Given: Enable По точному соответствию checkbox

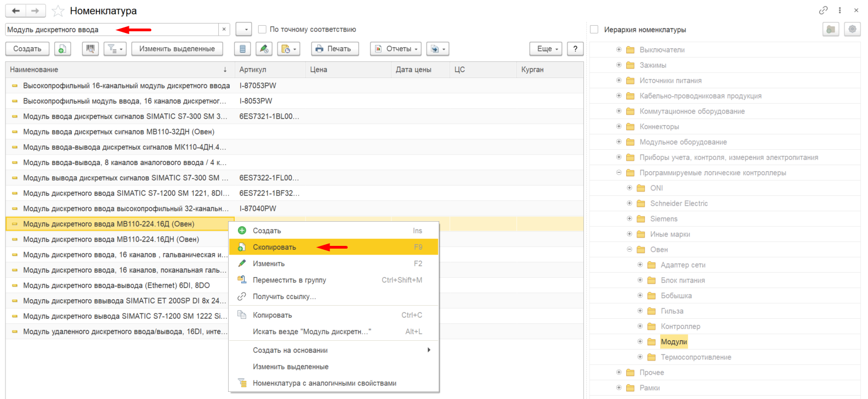Looking at the screenshot, I should pyautogui.click(x=262, y=30).
